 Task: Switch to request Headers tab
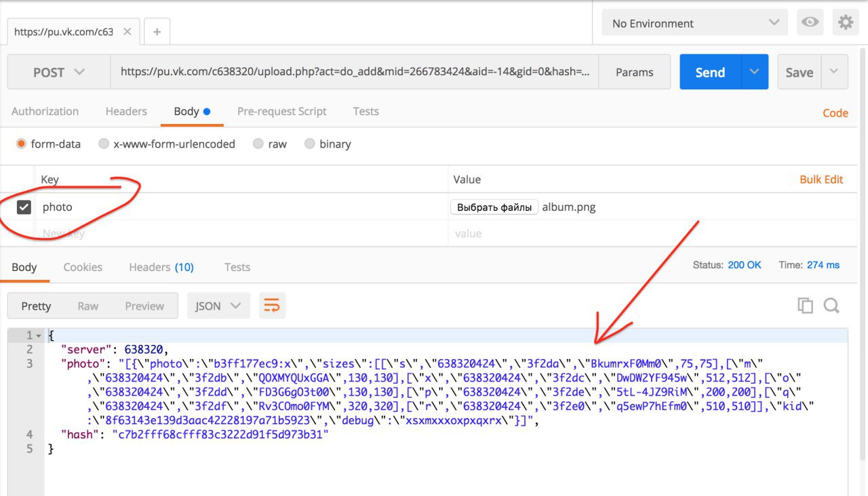click(126, 111)
